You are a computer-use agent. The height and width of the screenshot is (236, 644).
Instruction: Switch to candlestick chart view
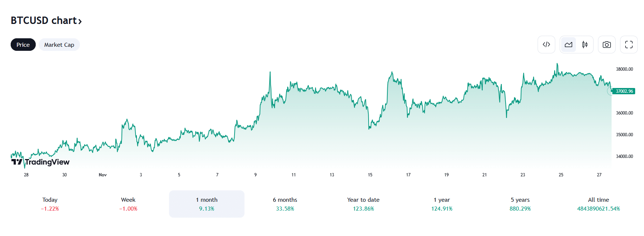coord(585,45)
